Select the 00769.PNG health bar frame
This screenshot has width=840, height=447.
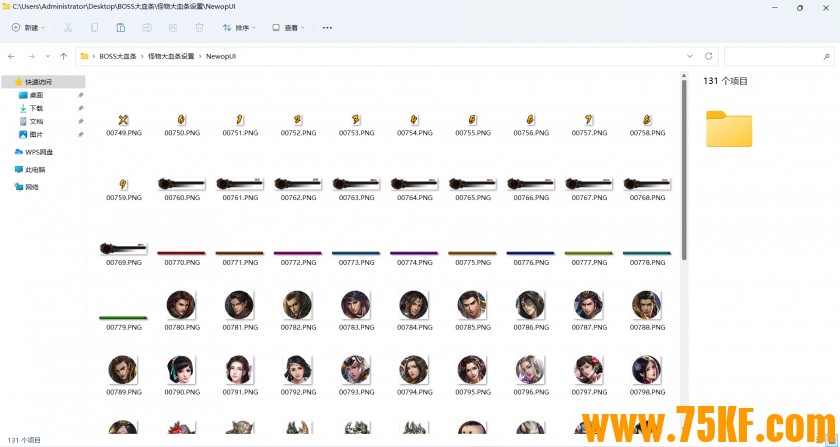[x=124, y=249]
